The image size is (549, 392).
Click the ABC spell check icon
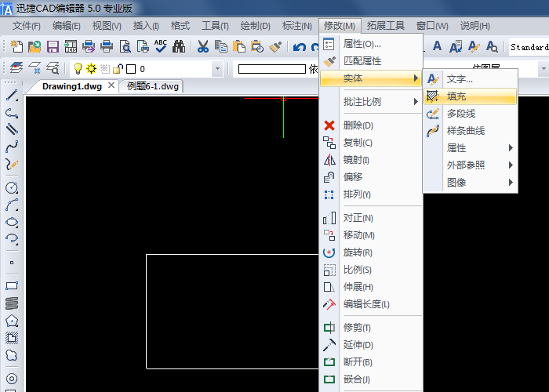coord(161,46)
